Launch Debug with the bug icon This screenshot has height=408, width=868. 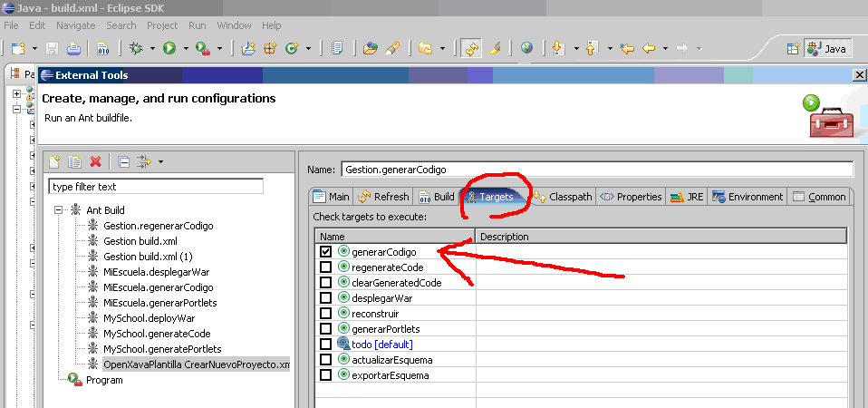coord(135,49)
